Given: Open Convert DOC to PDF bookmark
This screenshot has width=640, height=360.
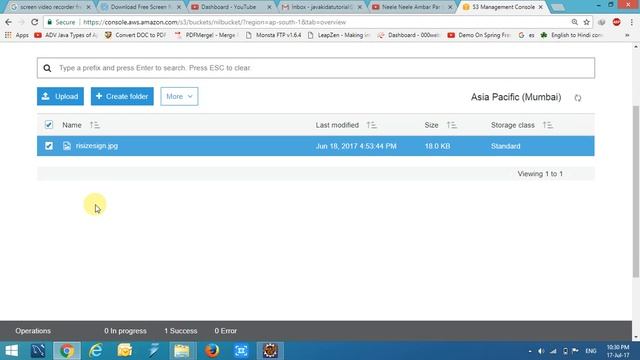Looking at the screenshot, I should tap(136, 35).
